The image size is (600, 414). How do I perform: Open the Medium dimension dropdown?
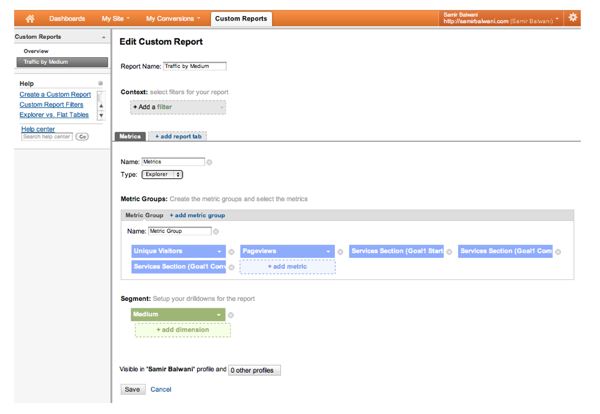pos(178,315)
